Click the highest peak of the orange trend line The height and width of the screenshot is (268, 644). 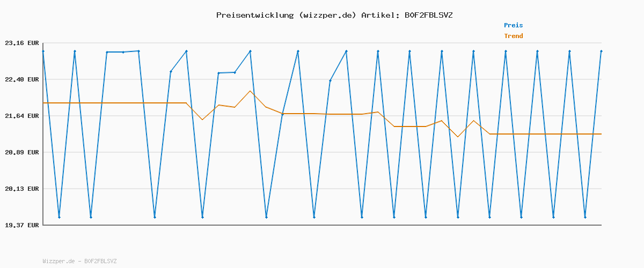(x=250, y=91)
